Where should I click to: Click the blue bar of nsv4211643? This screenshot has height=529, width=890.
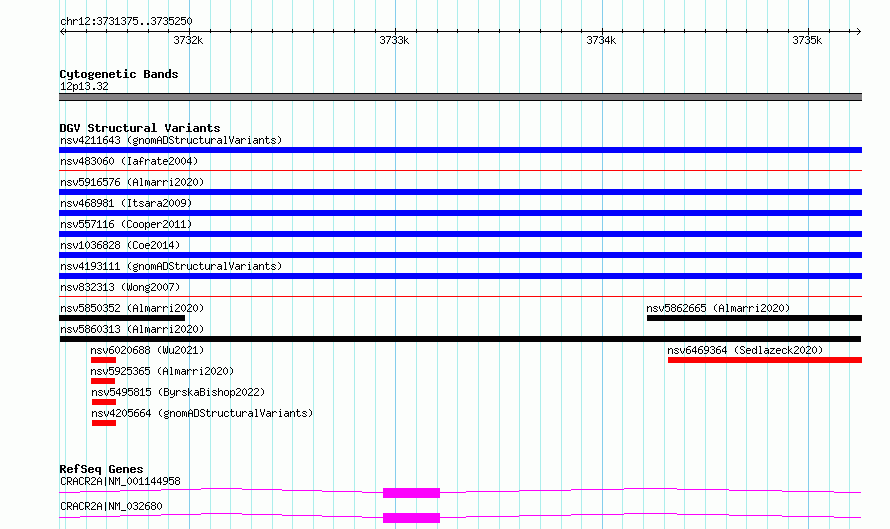coord(460,150)
